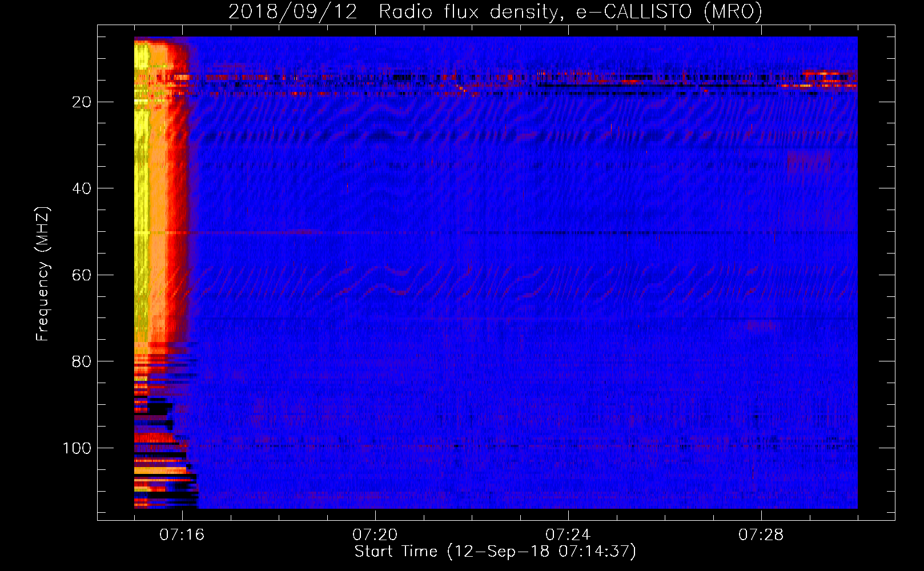The height and width of the screenshot is (571, 924).
Task: Click the 20 MHz frequency tick label
Action: pos(82,102)
